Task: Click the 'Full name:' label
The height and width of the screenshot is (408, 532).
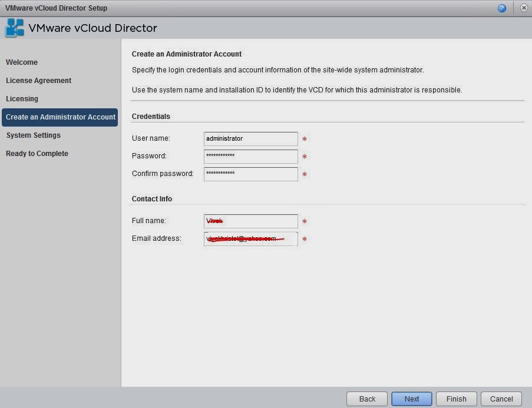Action: 149,221
